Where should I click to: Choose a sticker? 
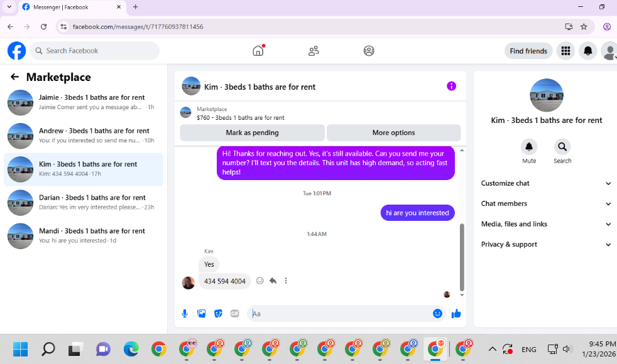(x=218, y=313)
